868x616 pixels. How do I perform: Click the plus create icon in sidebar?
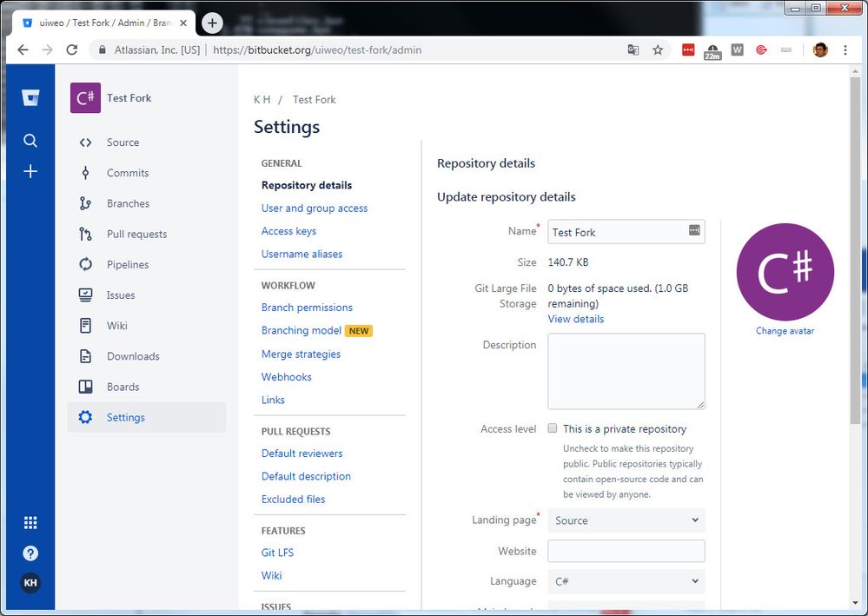(x=30, y=171)
